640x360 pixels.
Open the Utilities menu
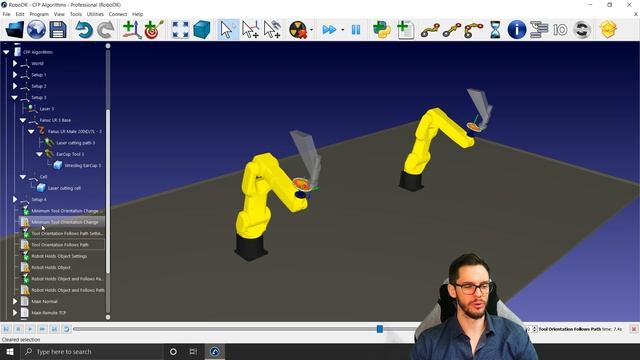pyautogui.click(x=95, y=14)
